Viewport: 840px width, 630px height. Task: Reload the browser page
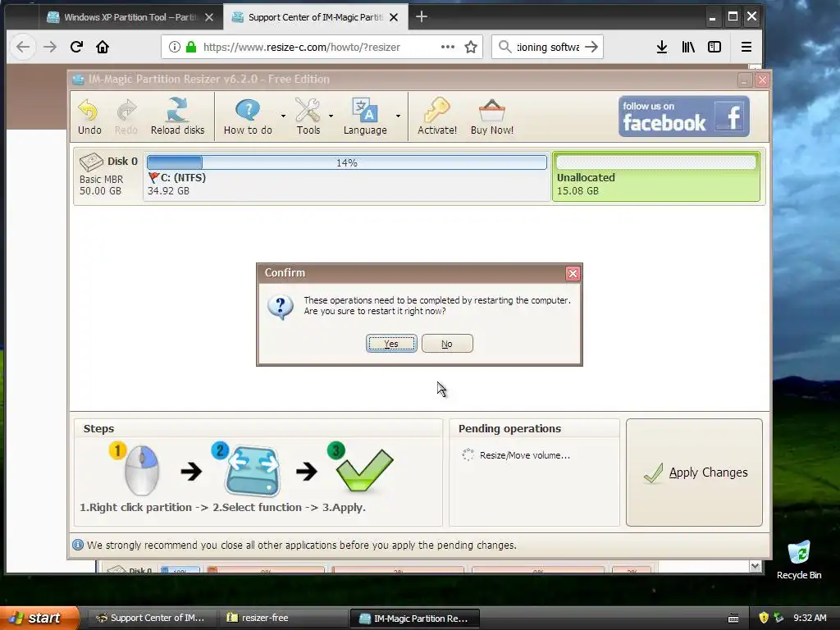[x=76, y=47]
